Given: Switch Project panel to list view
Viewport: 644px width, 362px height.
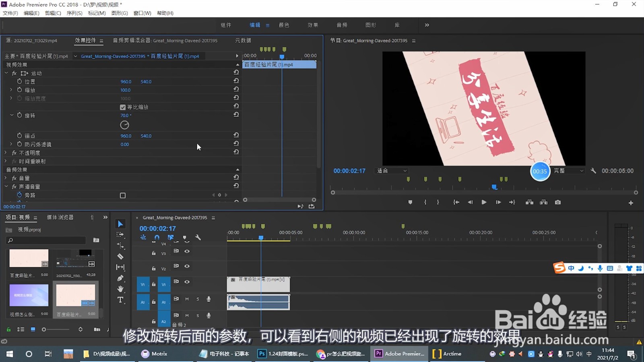Looking at the screenshot, I should [21, 329].
